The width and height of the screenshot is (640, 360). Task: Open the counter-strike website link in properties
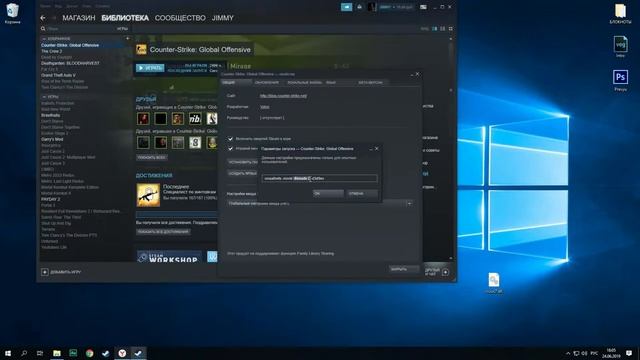point(283,96)
